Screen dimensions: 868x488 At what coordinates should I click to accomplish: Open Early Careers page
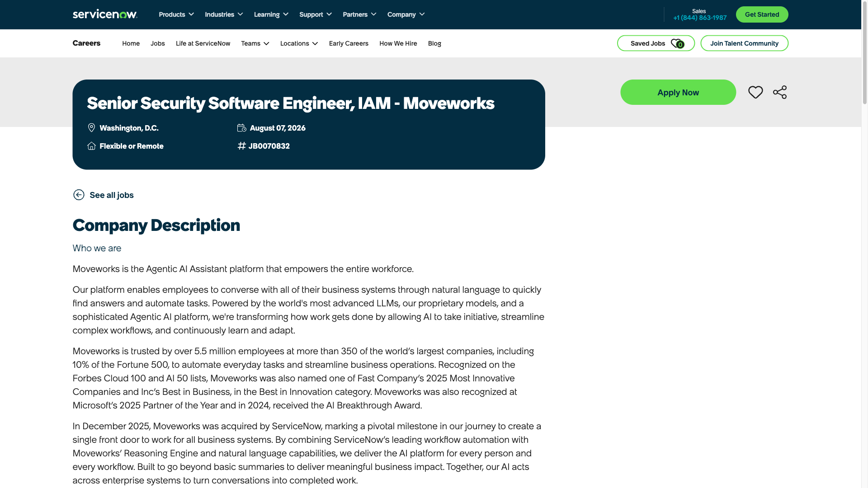tap(349, 43)
